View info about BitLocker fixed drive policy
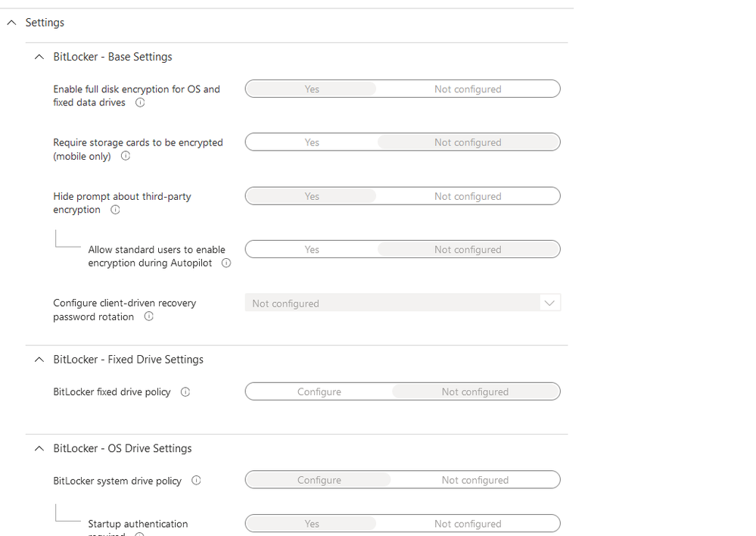Screen dimensions: 756x536 [185, 392]
